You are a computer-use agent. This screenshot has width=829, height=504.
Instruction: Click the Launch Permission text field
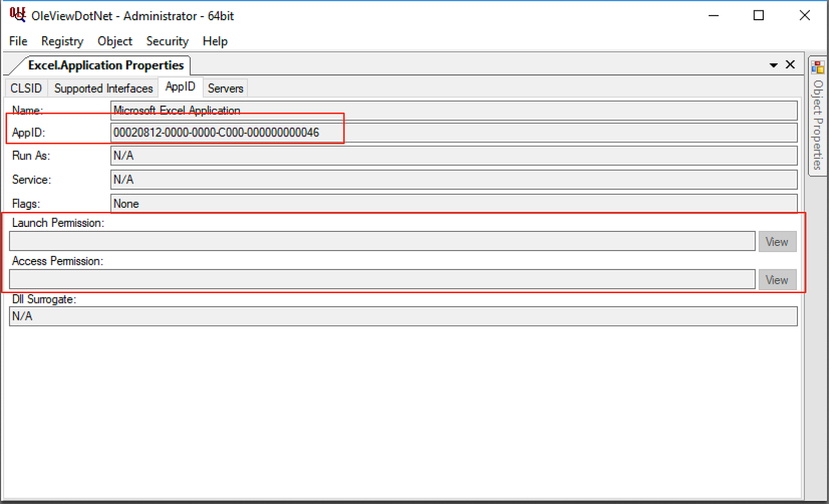(382, 241)
